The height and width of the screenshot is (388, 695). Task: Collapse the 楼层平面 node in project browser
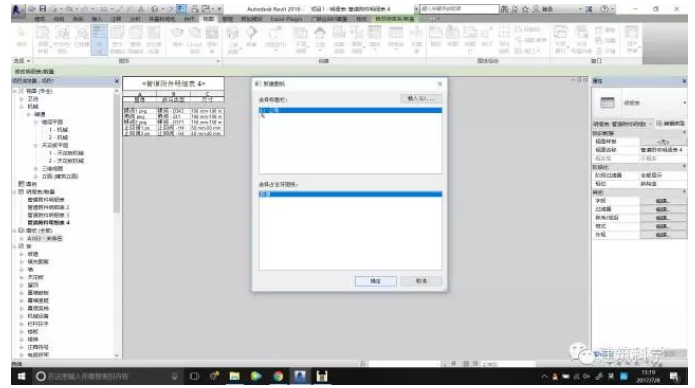coord(36,122)
